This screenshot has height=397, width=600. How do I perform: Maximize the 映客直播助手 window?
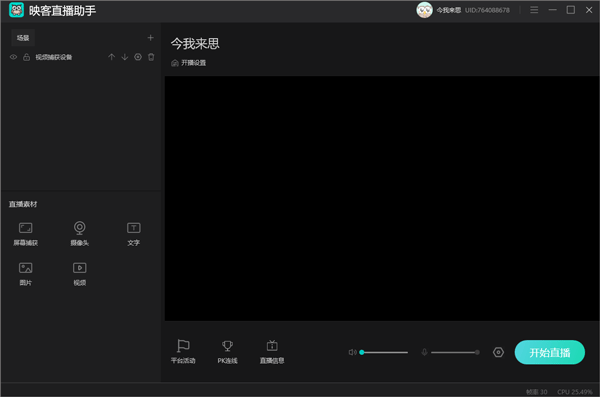tap(571, 10)
